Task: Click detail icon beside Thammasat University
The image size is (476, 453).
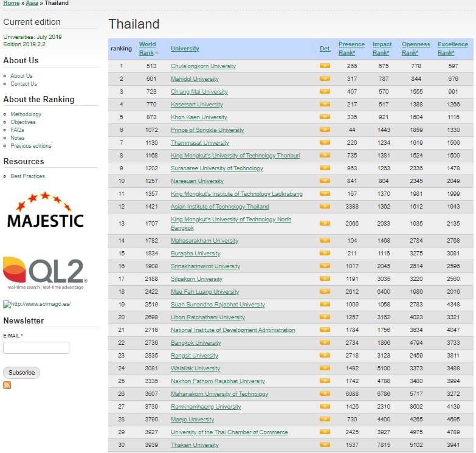Action: click(325, 142)
